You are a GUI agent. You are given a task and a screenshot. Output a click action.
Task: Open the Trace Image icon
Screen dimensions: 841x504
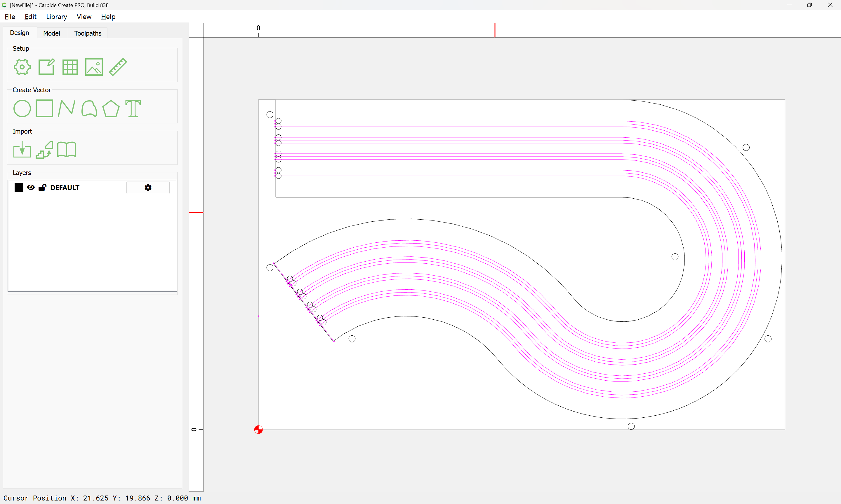tap(44, 150)
